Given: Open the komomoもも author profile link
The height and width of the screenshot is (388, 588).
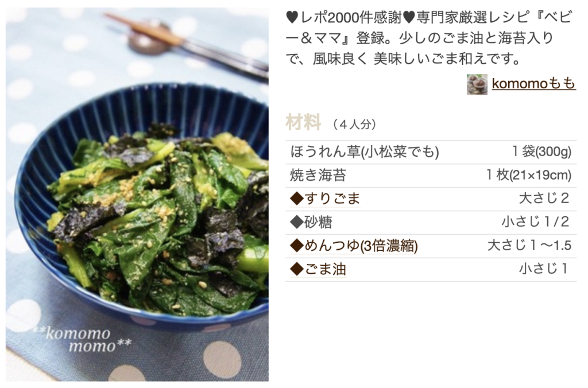Looking at the screenshot, I should coord(533,83).
